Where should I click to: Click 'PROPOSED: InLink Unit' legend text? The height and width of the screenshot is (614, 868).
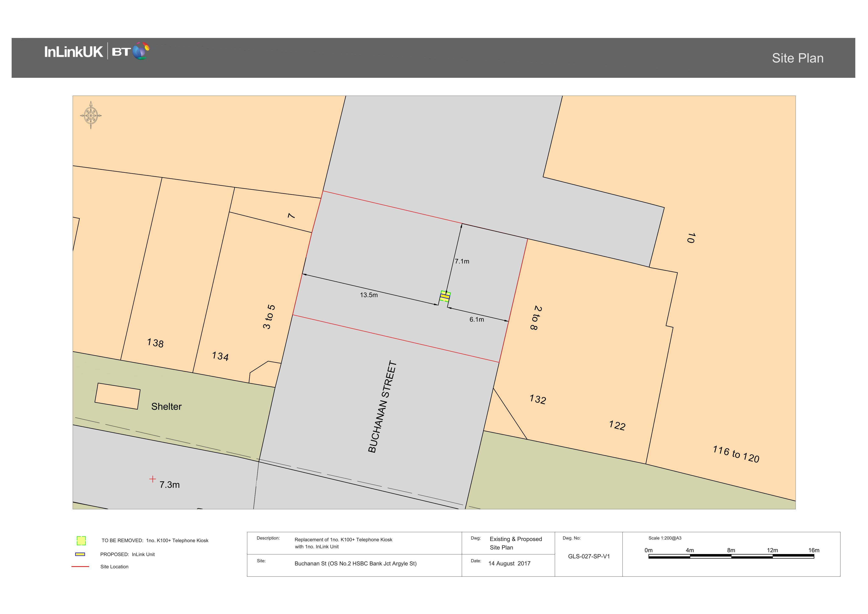pyautogui.click(x=127, y=555)
